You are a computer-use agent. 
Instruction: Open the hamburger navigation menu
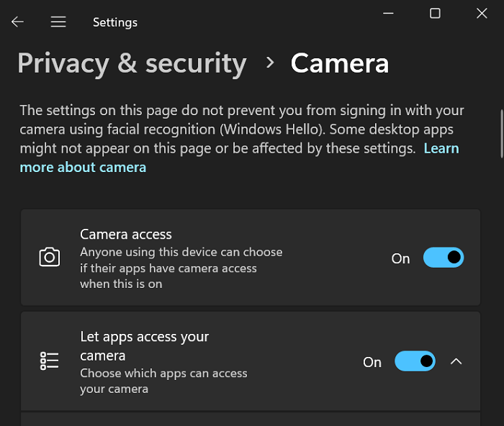[x=58, y=22]
